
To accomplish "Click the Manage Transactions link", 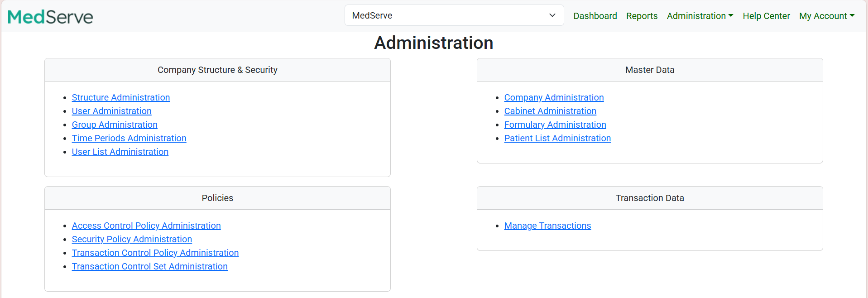I will click(547, 226).
